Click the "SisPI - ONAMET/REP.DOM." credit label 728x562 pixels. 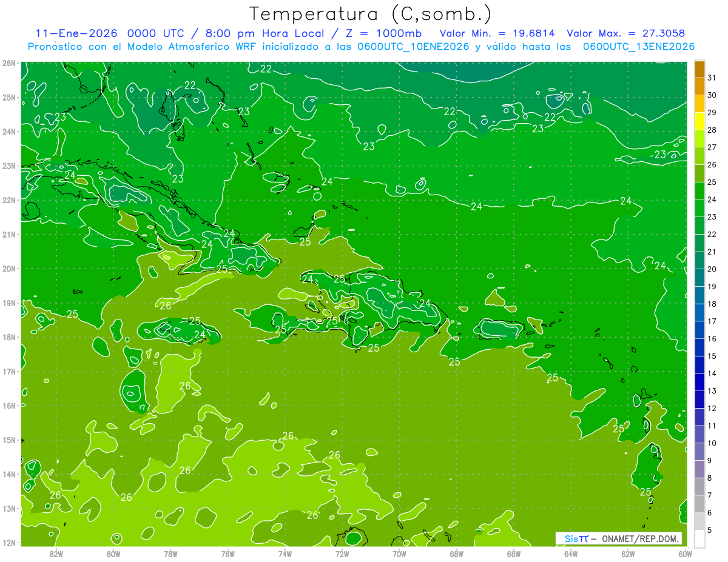tap(619, 538)
